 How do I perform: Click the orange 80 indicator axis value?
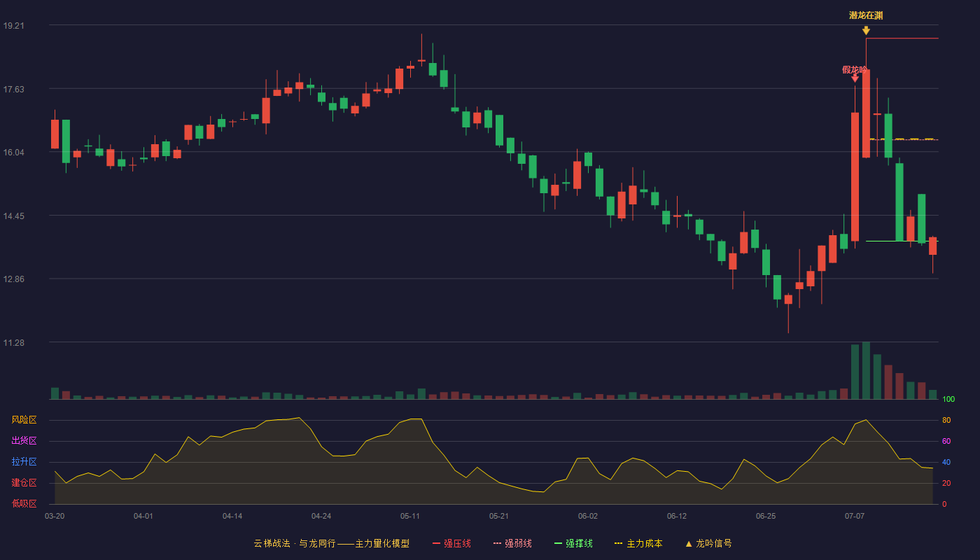tap(946, 420)
